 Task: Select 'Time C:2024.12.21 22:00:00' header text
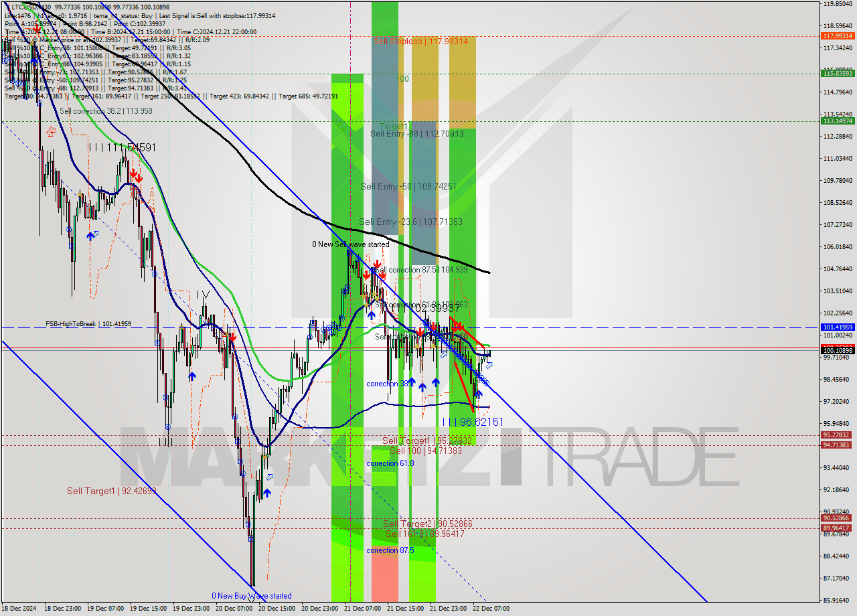(217, 31)
